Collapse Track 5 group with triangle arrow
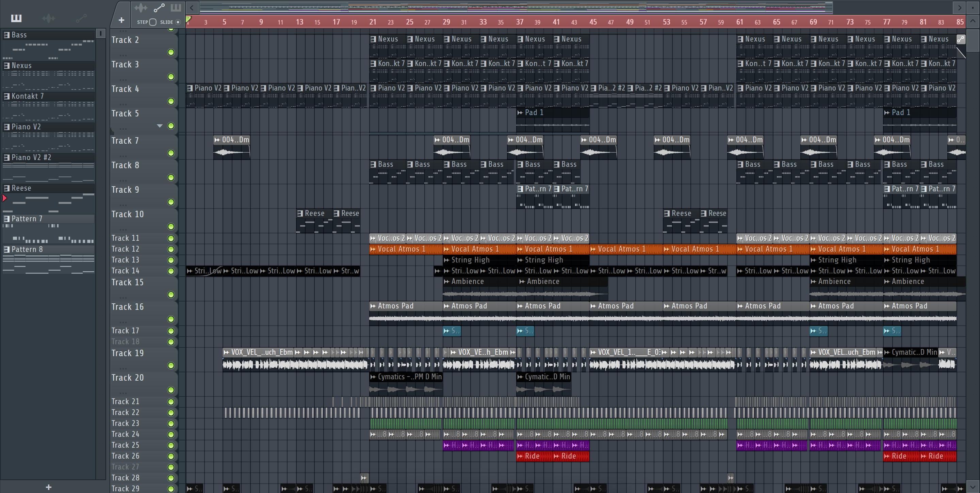980x493 pixels. [160, 126]
